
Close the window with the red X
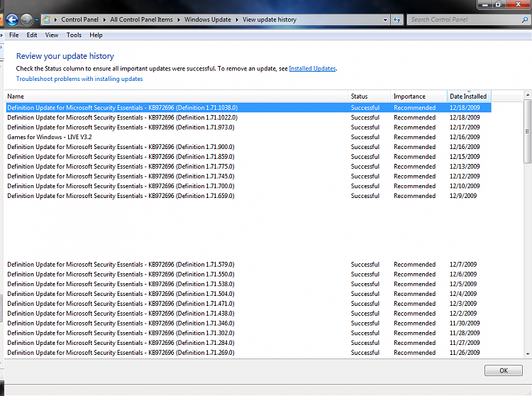click(518, 4)
